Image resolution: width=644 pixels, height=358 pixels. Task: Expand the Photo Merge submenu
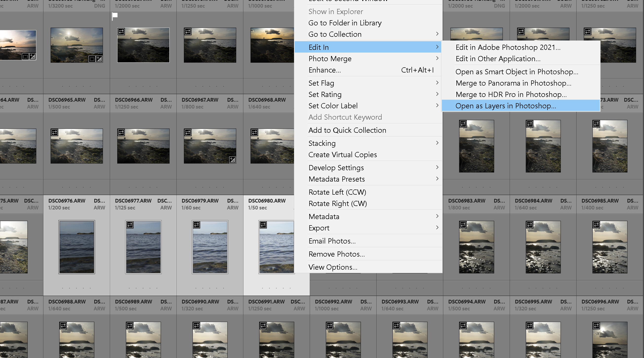click(x=330, y=58)
